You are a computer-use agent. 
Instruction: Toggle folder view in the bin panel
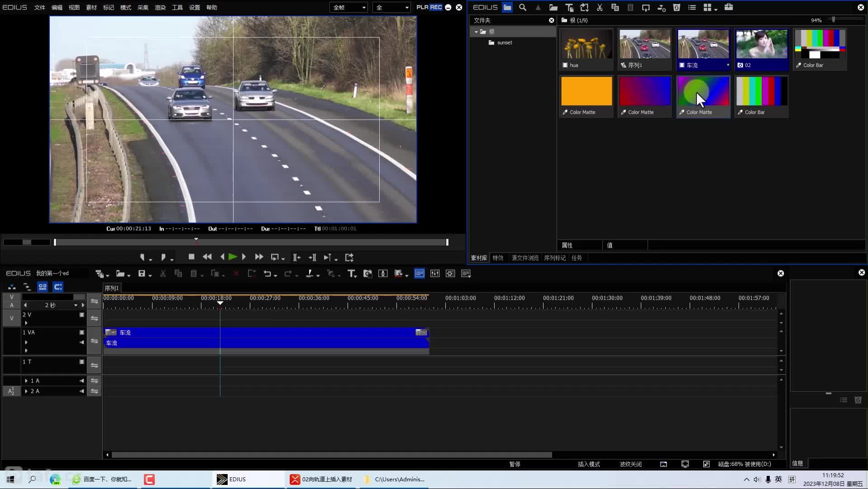click(507, 7)
